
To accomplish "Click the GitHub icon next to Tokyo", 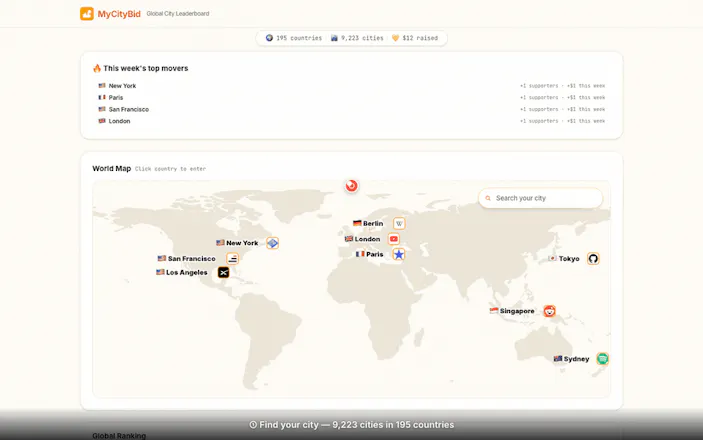I will 593,259.
